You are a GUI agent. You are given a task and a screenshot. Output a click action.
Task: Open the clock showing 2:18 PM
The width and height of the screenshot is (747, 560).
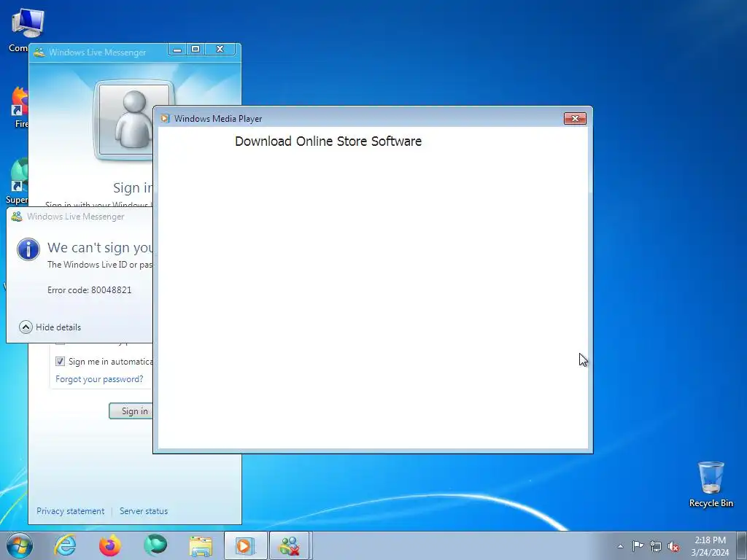pos(710,545)
